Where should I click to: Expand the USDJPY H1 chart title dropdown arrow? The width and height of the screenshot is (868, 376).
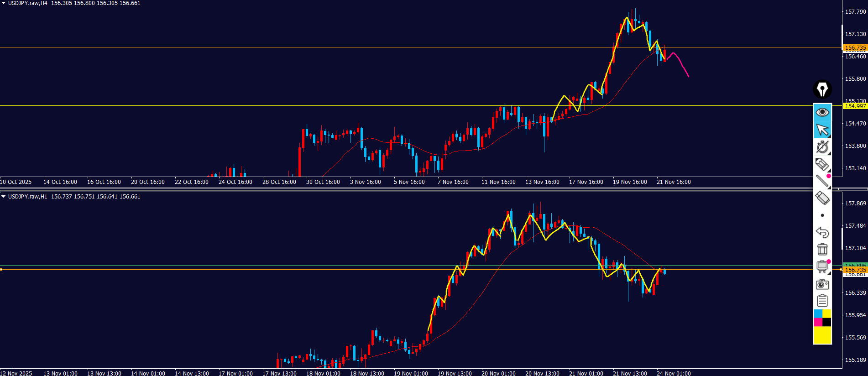tap(4, 197)
